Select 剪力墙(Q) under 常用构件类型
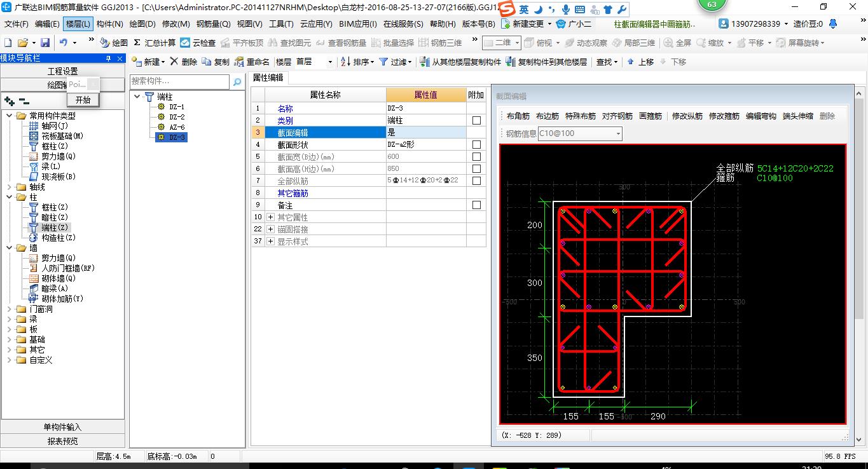The height and width of the screenshot is (469, 868). tap(59, 156)
